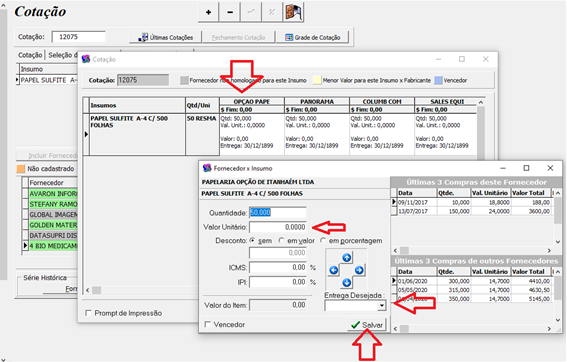
Task: Click the yellow Menor Valor legend swatch
Action: point(317,80)
